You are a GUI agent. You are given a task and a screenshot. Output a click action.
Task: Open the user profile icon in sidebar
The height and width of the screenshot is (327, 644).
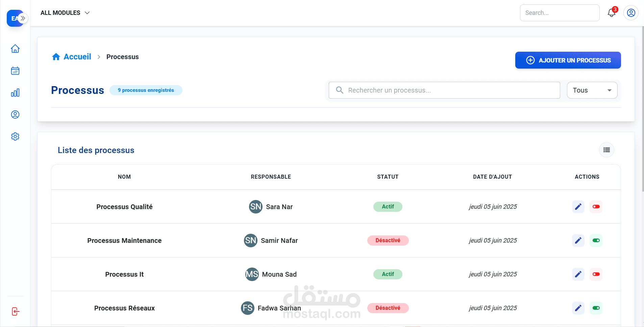click(x=15, y=115)
